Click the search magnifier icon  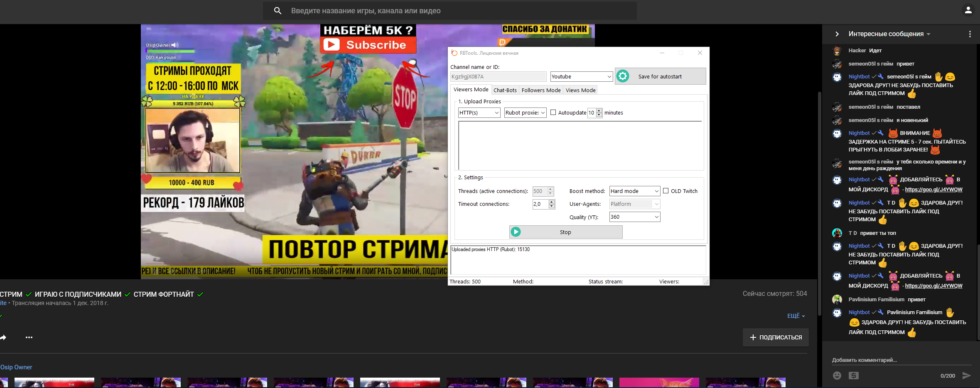tap(278, 11)
